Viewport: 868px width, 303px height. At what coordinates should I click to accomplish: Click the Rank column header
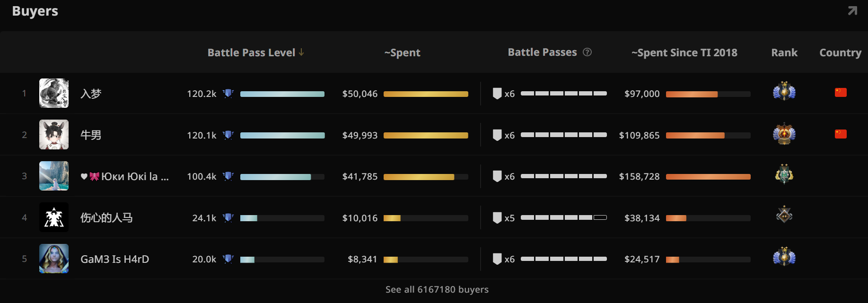point(784,52)
